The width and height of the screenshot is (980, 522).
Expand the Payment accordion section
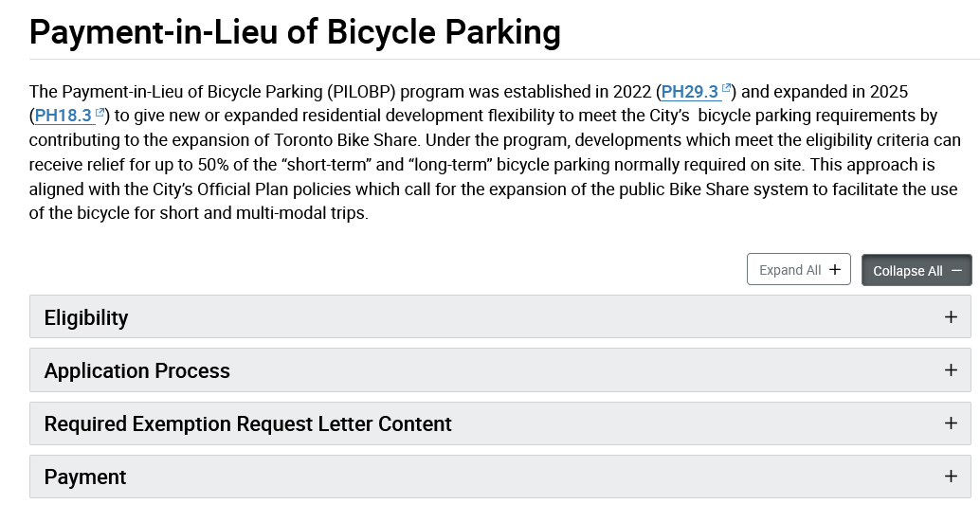click(85, 477)
